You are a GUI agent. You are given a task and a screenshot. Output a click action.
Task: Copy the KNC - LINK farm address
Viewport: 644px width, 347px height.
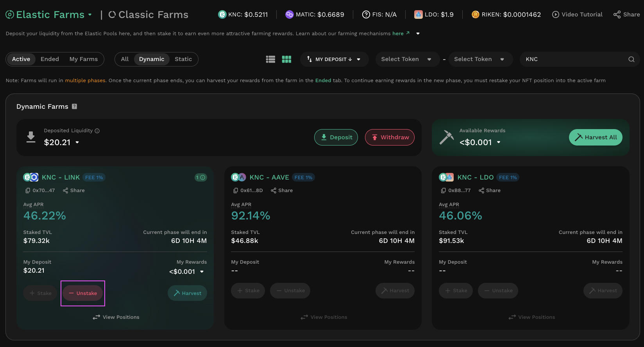pos(28,191)
